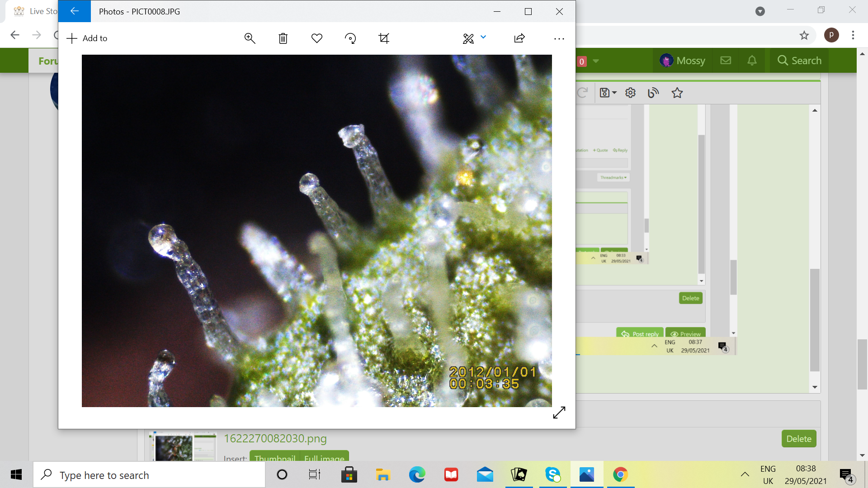Click the editor settings gear icon
Viewport: 868px width, 488px height.
[x=630, y=93]
